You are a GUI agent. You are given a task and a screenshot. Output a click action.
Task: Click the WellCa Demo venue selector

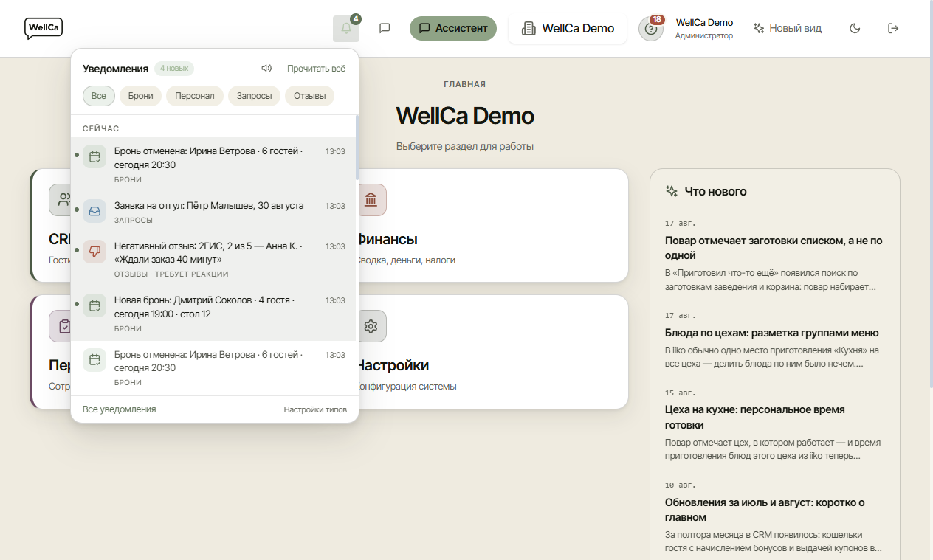568,29
